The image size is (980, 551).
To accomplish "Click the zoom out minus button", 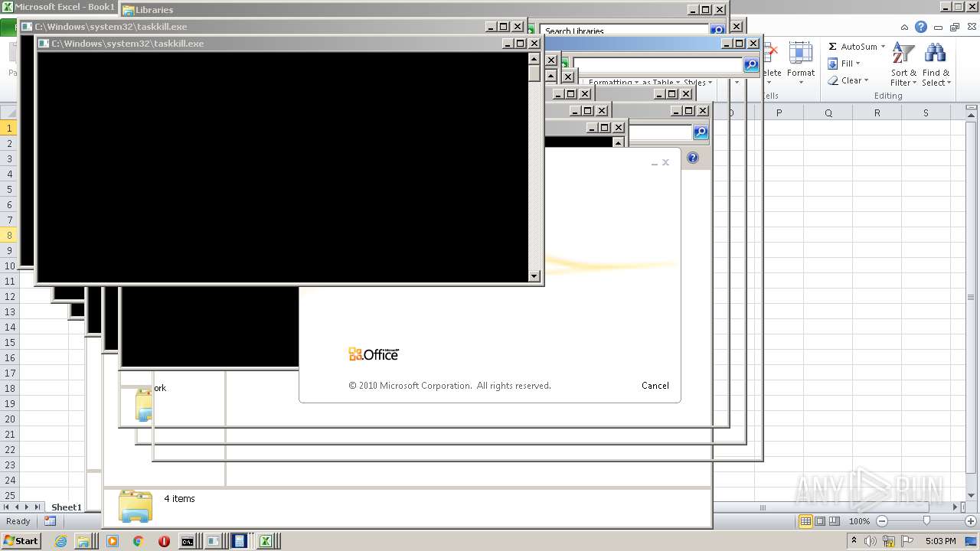I will pyautogui.click(x=881, y=521).
